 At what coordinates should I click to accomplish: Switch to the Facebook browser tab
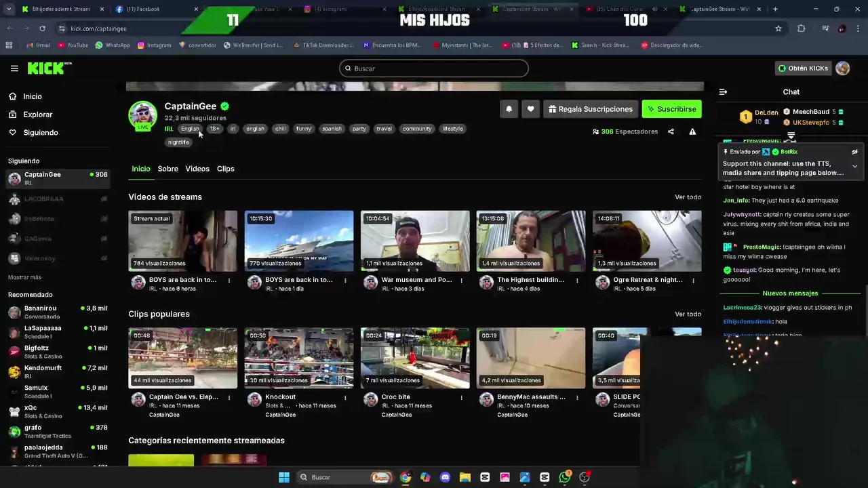click(155, 9)
